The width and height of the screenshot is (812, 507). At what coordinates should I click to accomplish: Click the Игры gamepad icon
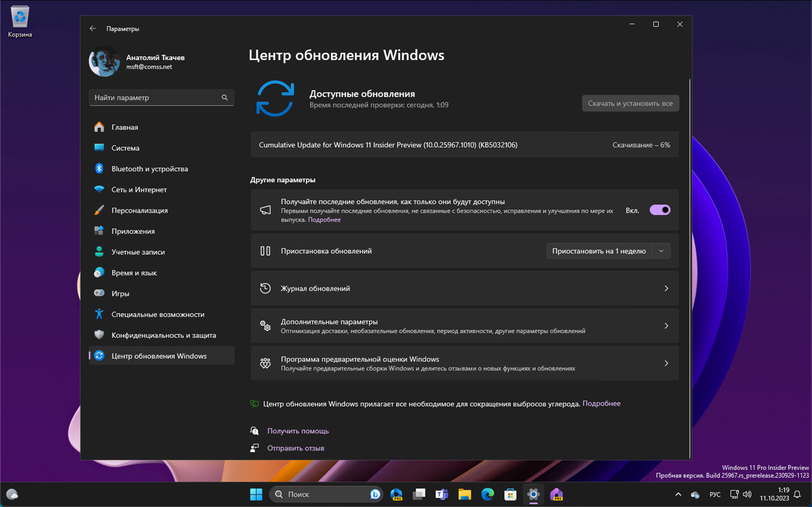(99, 293)
